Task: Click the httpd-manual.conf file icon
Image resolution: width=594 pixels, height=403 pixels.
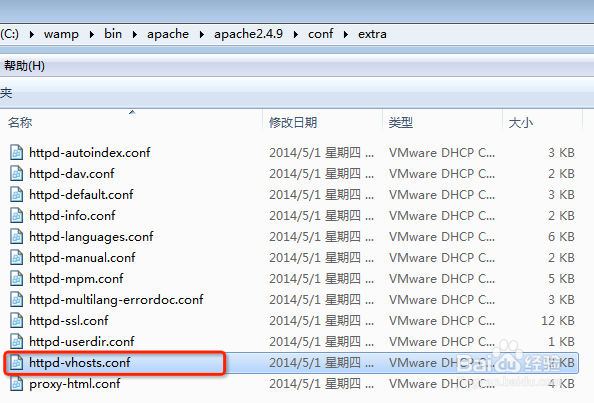Action: pyautogui.click(x=16, y=258)
